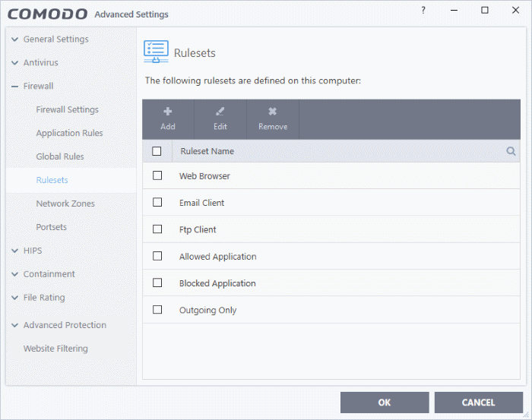Click the HIPS label

pyautogui.click(x=33, y=251)
